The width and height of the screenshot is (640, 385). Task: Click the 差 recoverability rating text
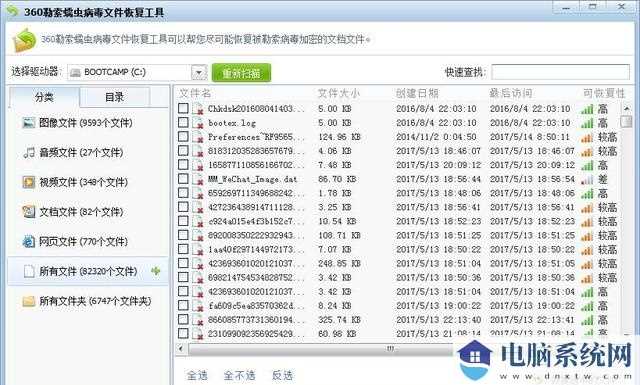pyautogui.click(x=602, y=179)
